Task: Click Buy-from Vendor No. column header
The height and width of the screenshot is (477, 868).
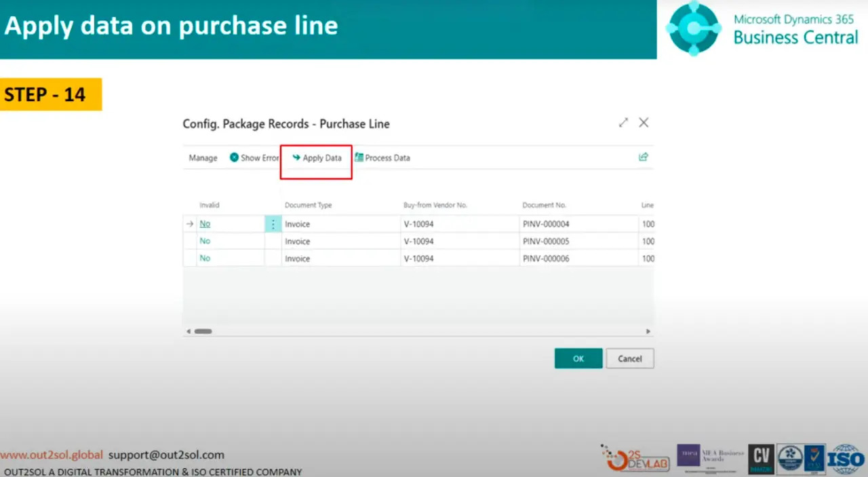Action: (x=435, y=205)
